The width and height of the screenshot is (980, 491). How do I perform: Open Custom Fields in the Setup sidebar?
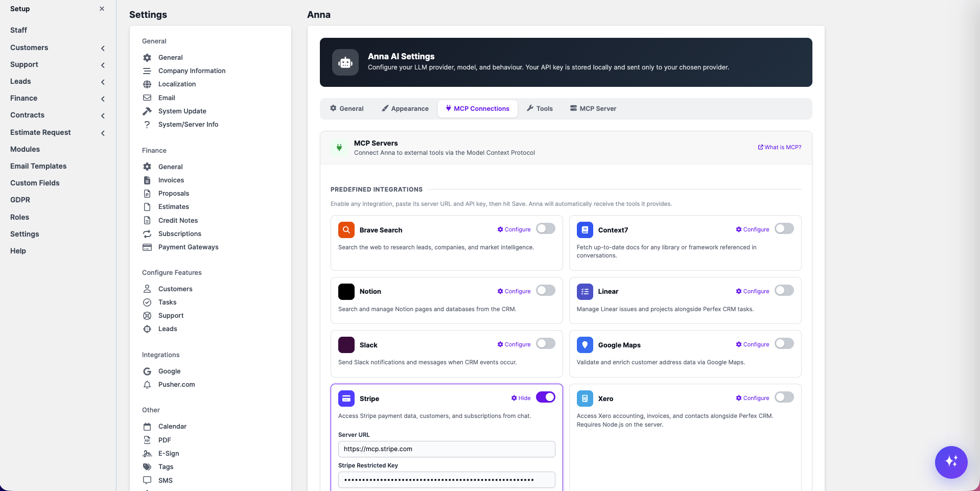pos(35,183)
